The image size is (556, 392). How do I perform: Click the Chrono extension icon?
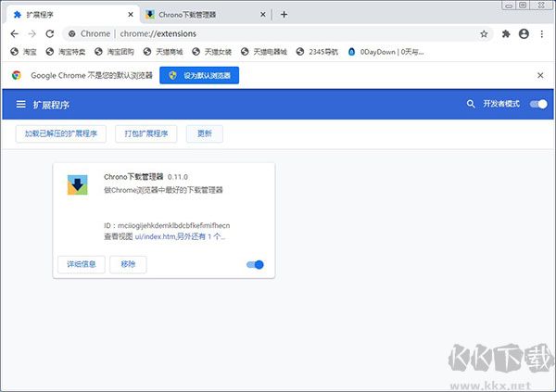point(78,184)
